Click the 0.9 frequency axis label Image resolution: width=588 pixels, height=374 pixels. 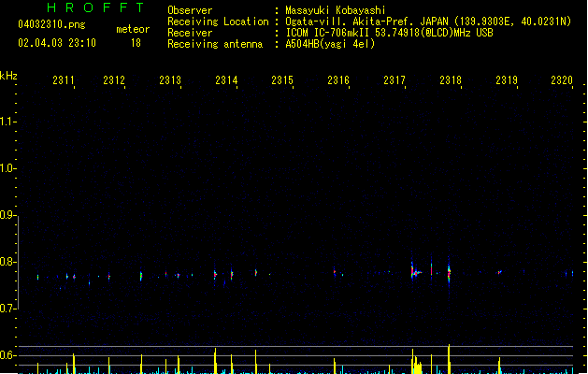coord(7,215)
